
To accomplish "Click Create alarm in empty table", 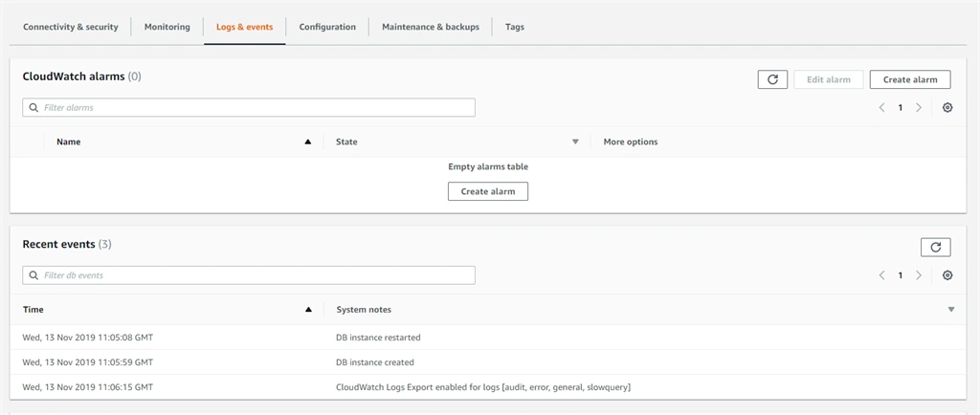I will tap(488, 191).
